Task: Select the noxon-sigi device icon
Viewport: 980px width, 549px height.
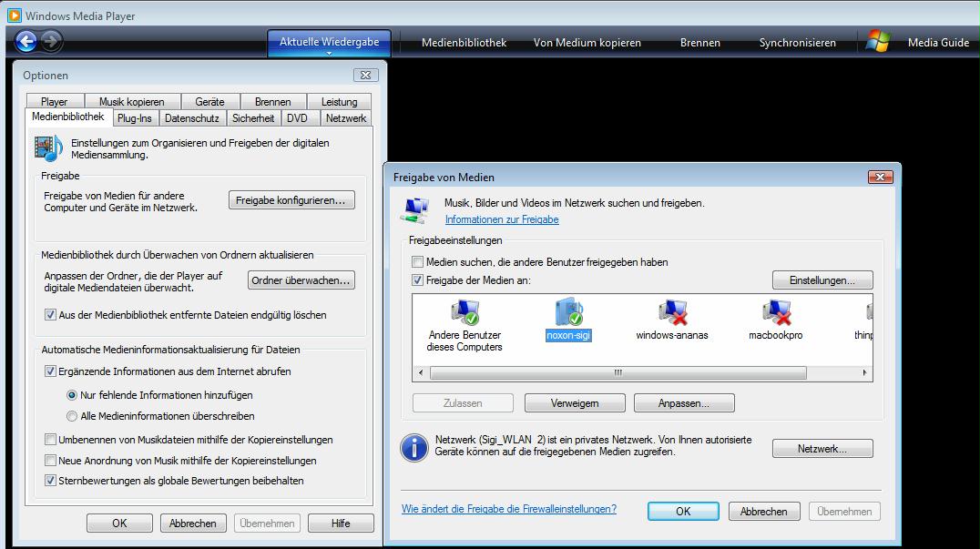Action: point(568,311)
